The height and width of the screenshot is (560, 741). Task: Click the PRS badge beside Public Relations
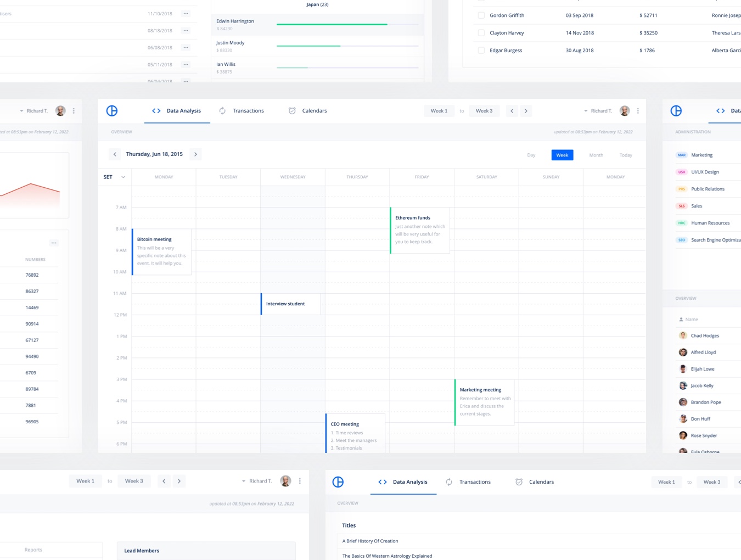[682, 189]
